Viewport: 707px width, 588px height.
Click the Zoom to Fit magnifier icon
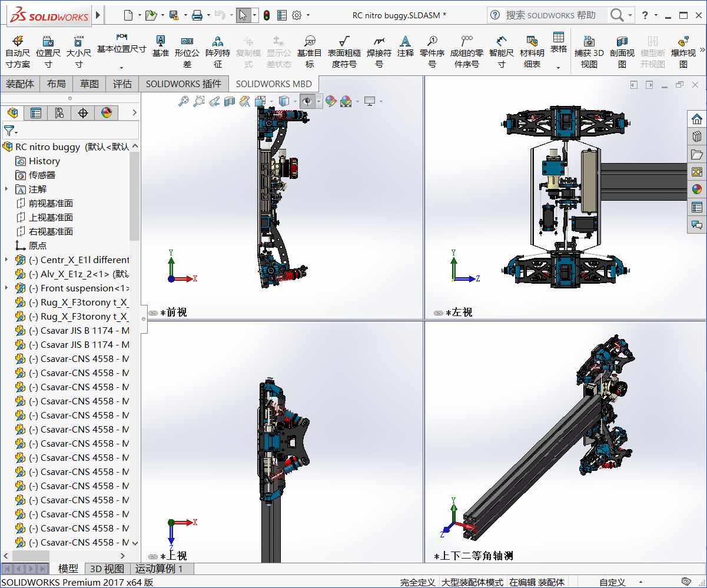coord(184,101)
